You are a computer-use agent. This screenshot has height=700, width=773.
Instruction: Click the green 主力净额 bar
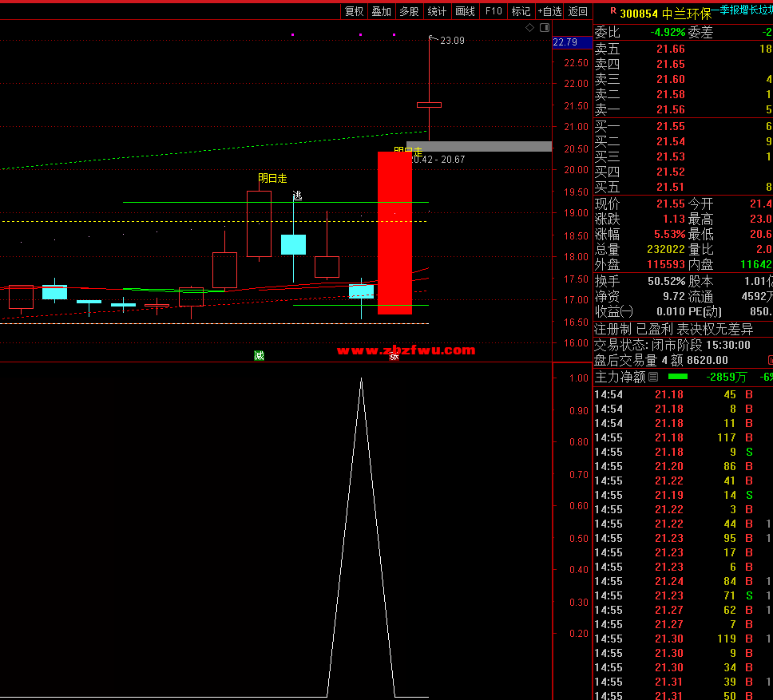(678, 377)
